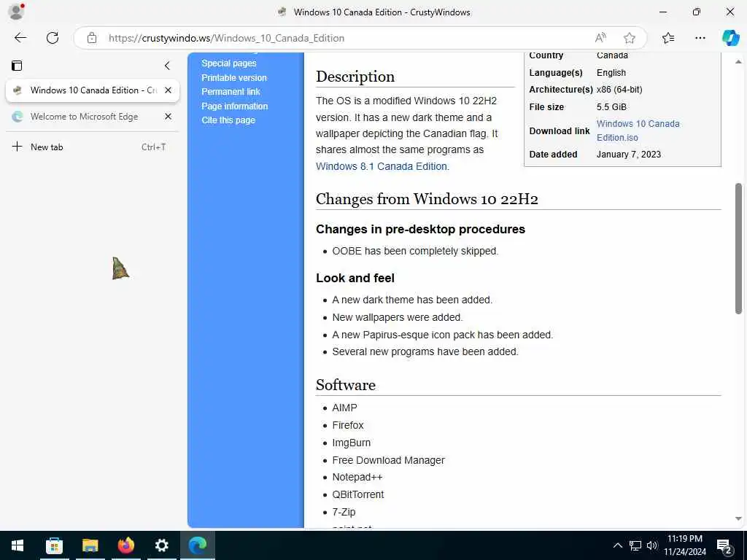Add page to favorites star icon
The height and width of the screenshot is (560, 747).
click(x=630, y=38)
